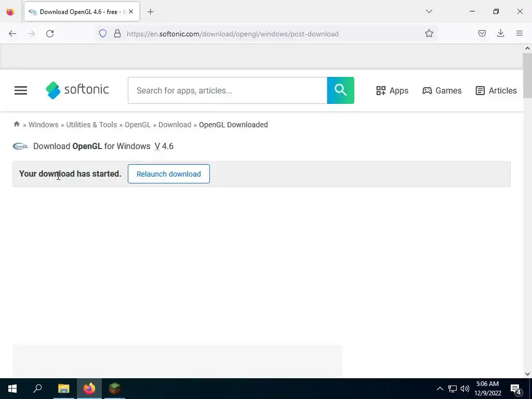This screenshot has height=399, width=532.
Task: Open the Games section
Action: 442,90
